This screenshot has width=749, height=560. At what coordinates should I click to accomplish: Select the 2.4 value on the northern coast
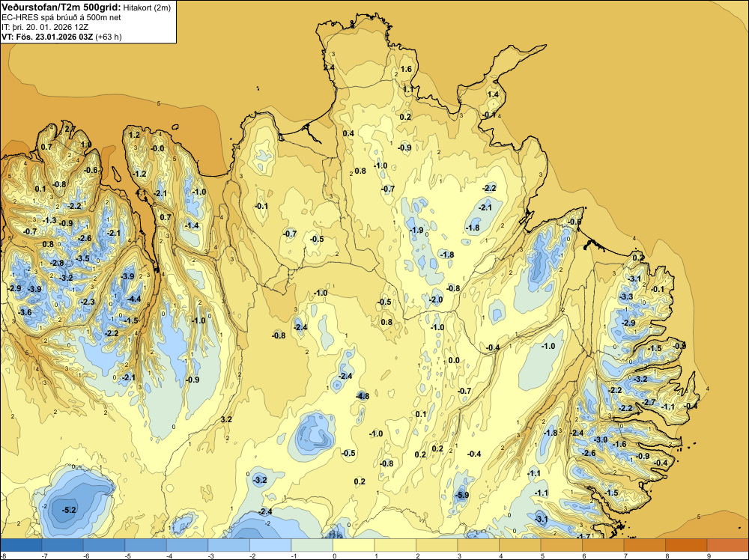tap(329, 68)
